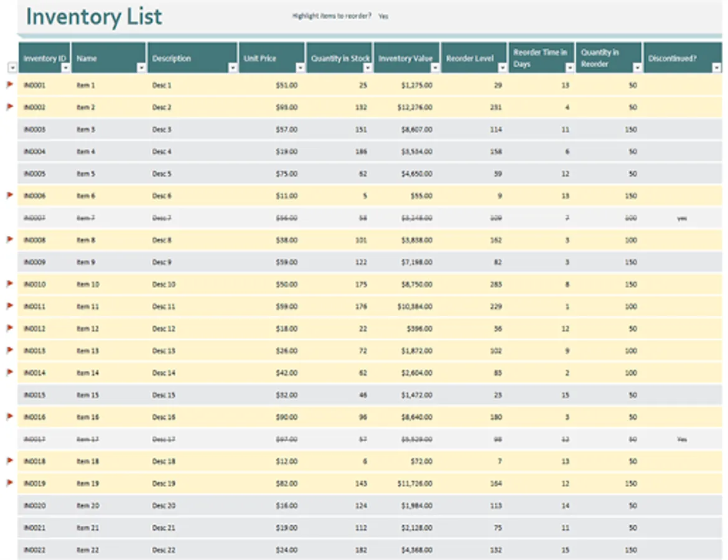Click the Inventory Value column header

click(x=405, y=58)
